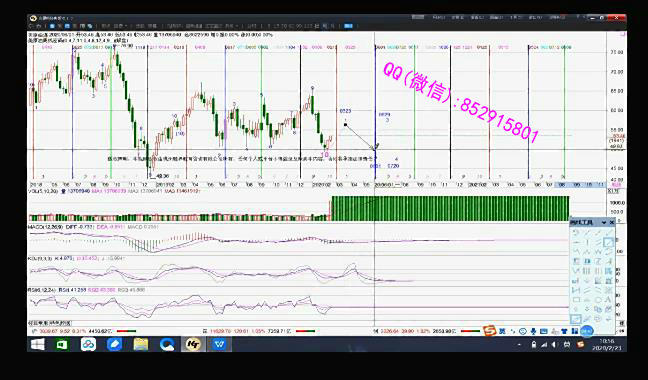This screenshot has width=648, height=380.
Task: Click the RSI indicator label
Action: 40,290
